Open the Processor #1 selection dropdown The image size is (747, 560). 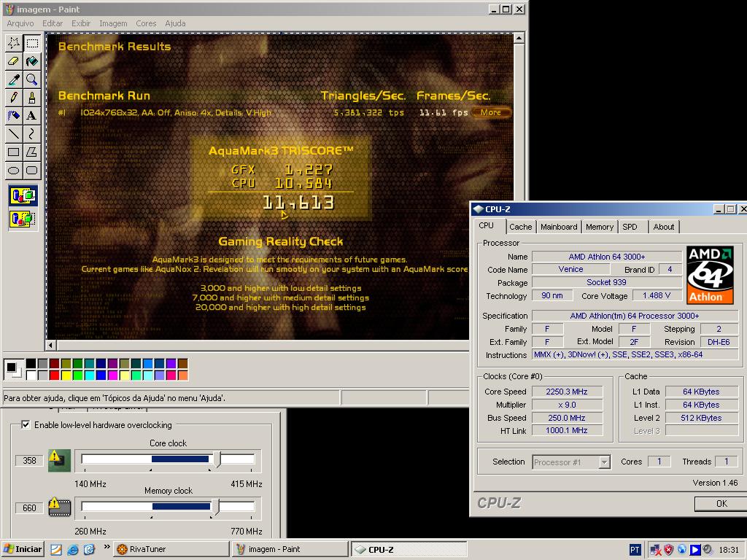(x=605, y=462)
